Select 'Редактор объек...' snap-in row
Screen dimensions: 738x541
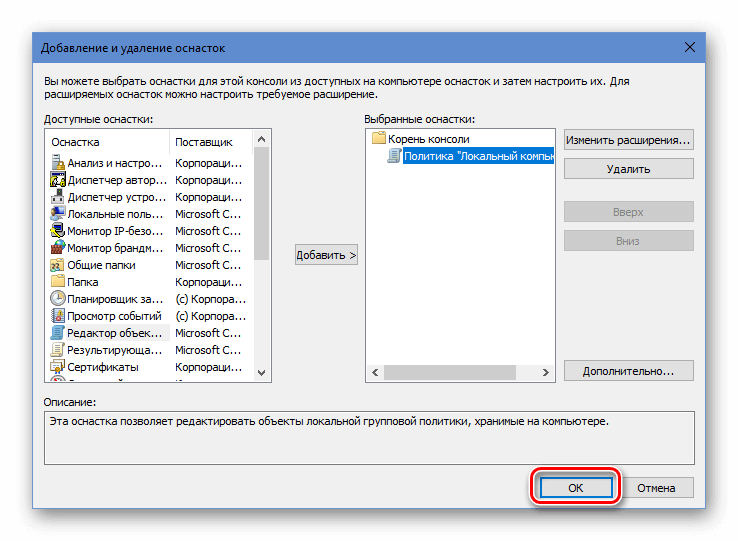click(150, 332)
